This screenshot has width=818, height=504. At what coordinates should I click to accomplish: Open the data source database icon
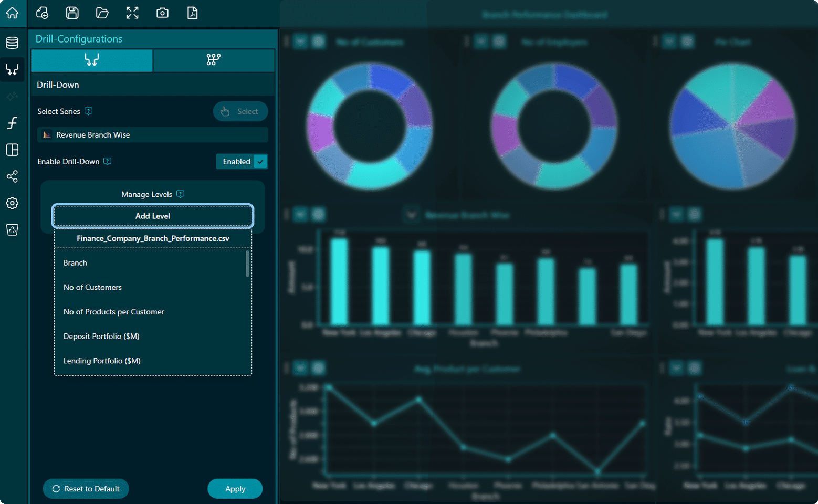click(12, 43)
